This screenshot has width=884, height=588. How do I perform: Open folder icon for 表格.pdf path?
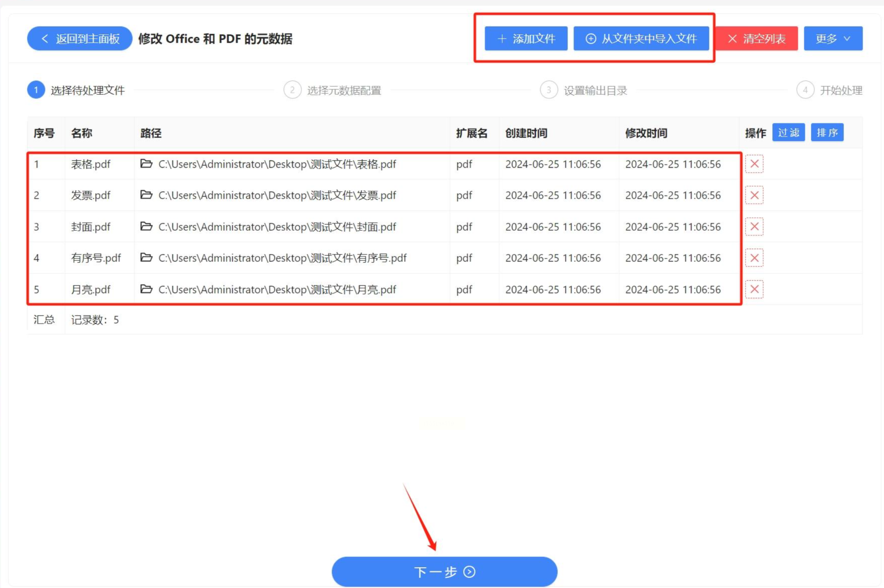point(146,164)
